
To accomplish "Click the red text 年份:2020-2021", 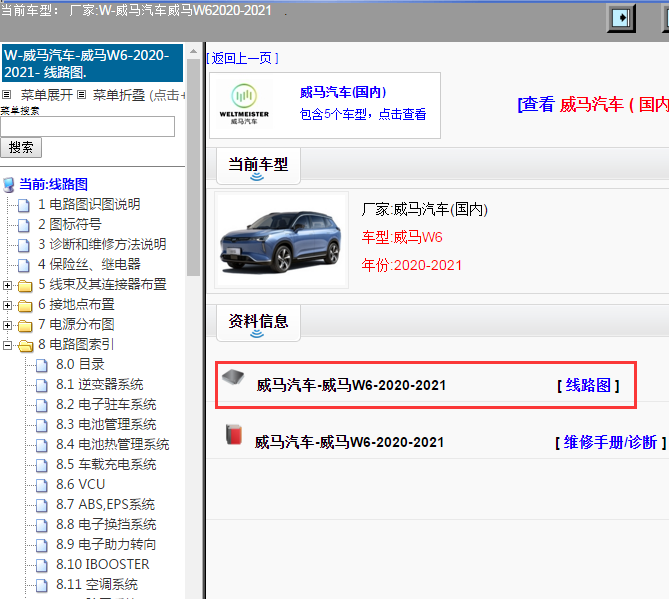I will pos(412,265).
